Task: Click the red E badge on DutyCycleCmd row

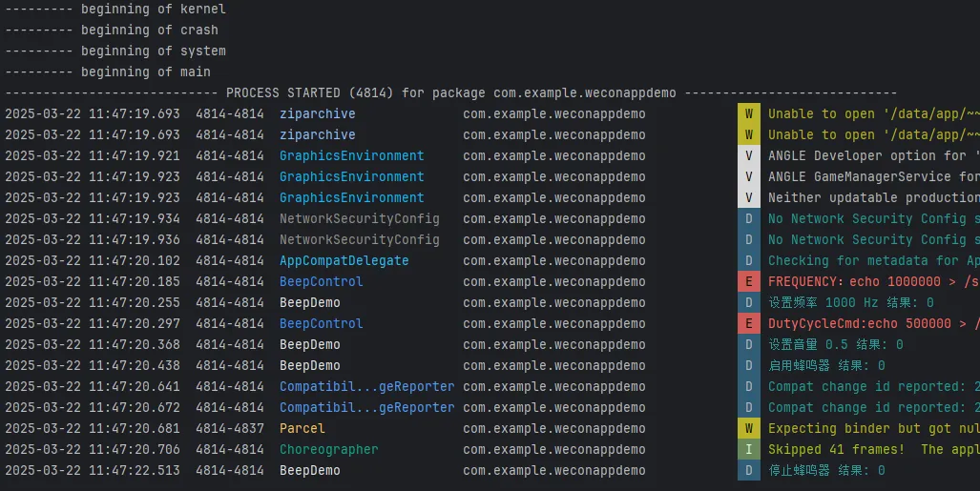Action: point(748,324)
